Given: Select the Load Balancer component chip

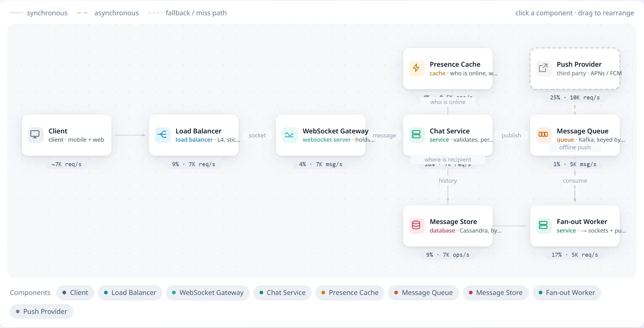Looking at the screenshot, I should [x=130, y=293].
